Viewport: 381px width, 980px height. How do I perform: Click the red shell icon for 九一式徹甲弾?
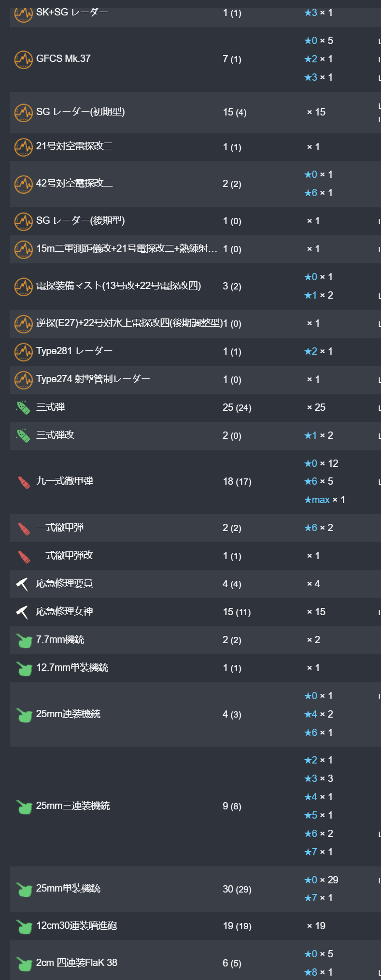pyautogui.click(x=24, y=482)
